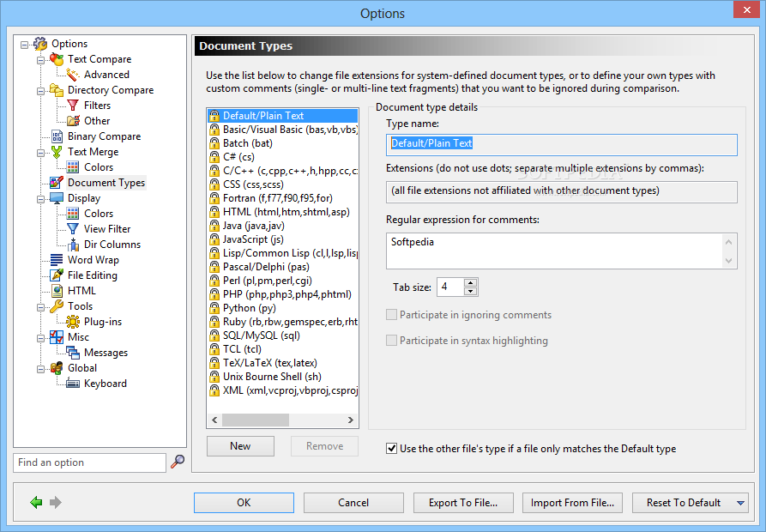The image size is (766, 532).
Task: Select Python (py) in the document types list
Action: coord(282,308)
